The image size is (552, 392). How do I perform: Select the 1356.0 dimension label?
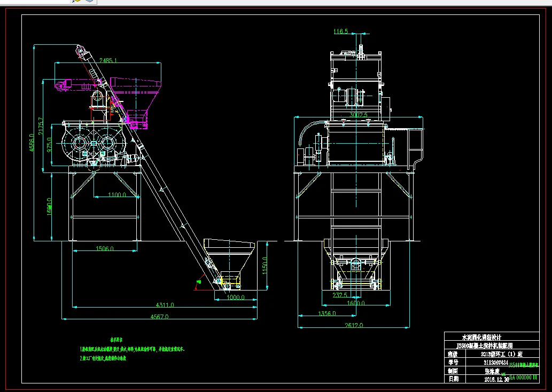[327, 313]
